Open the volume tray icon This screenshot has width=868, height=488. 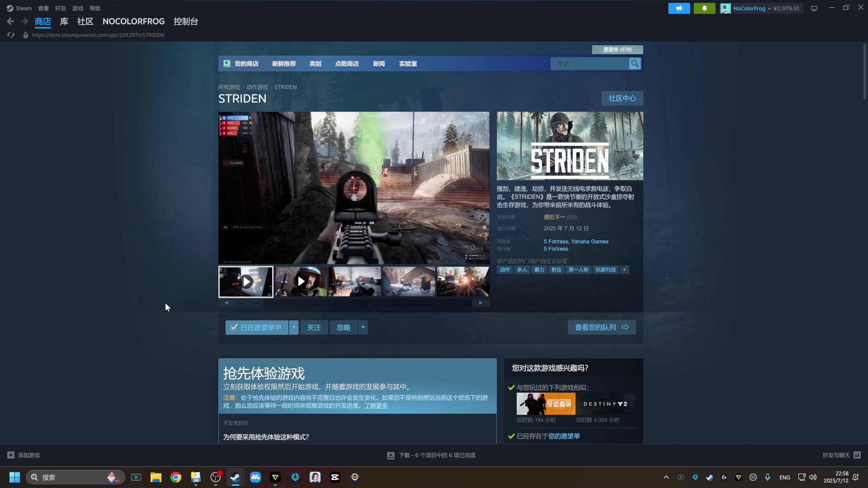[x=813, y=477]
